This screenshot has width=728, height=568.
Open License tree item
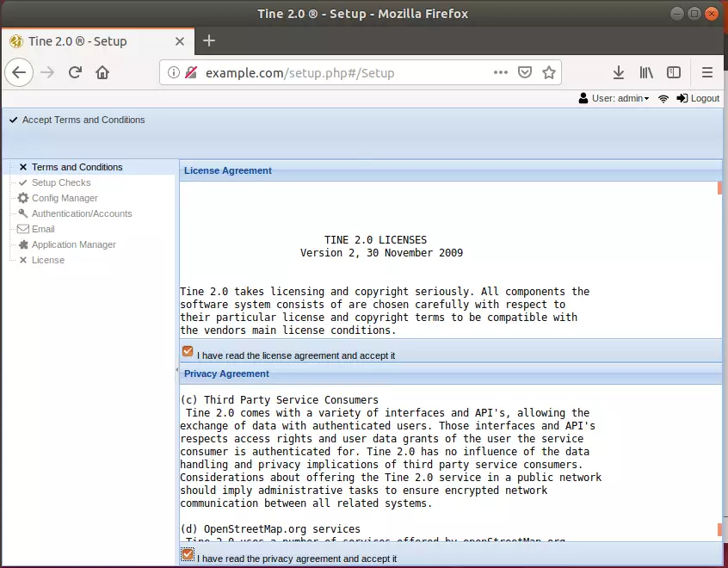point(48,260)
